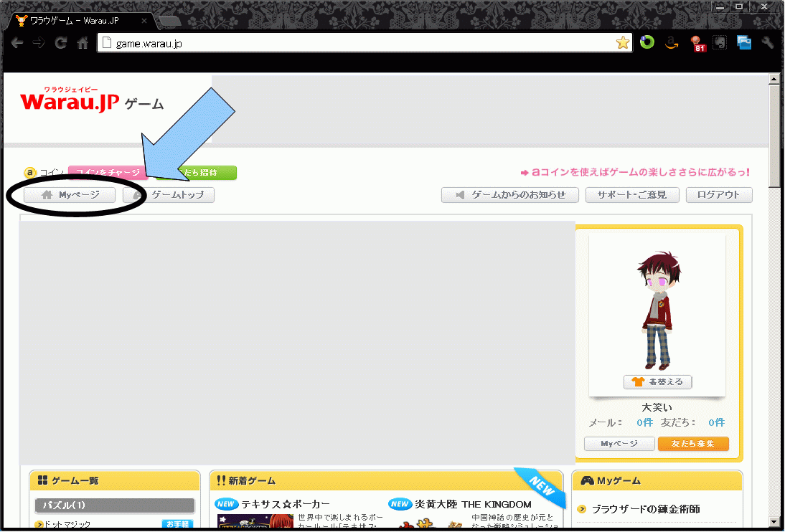This screenshot has height=532, width=785.
Task: Click the お手軽 tag beside ドットマジック
Action: [177, 525]
